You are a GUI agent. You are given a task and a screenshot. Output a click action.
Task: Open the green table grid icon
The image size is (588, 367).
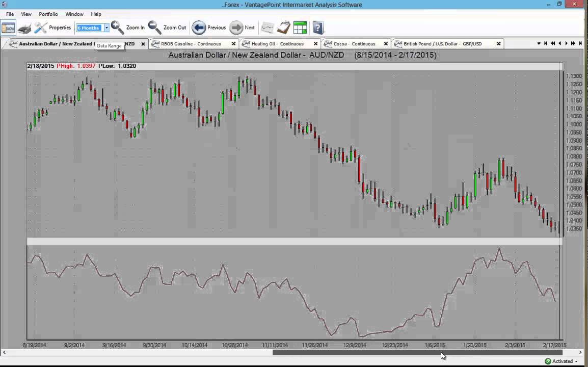(300, 28)
